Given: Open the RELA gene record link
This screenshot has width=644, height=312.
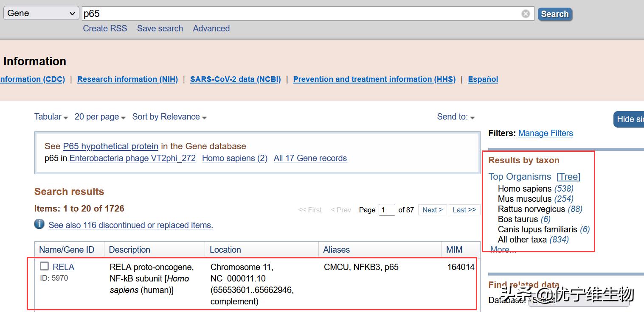Looking at the screenshot, I should (63, 267).
